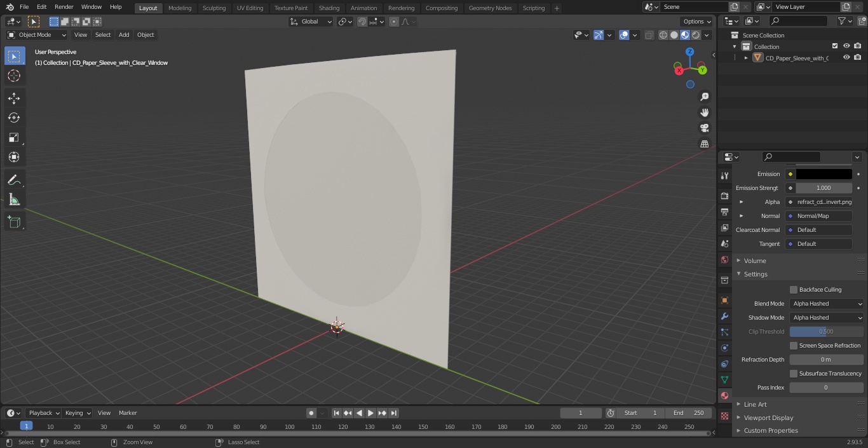The width and height of the screenshot is (868, 448).
Task: Open the Object Mode dropdown
Action: 37,35
